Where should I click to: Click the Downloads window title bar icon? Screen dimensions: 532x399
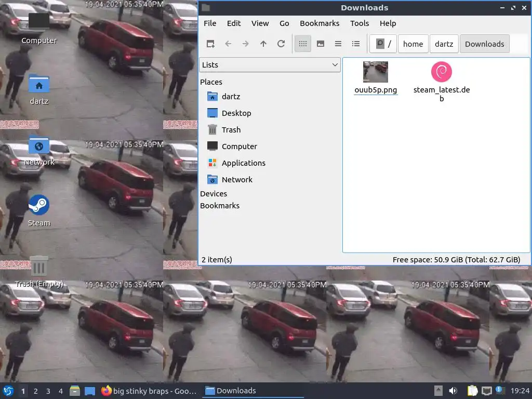[x=206, y=8]
